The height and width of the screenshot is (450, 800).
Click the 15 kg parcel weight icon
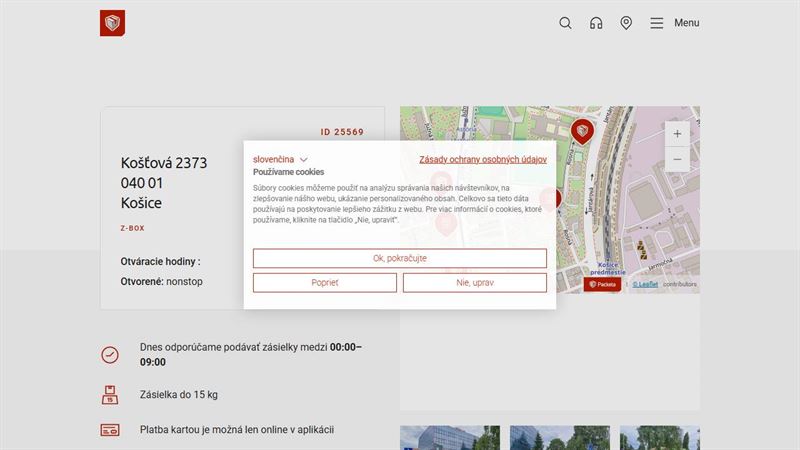point(110,395)
